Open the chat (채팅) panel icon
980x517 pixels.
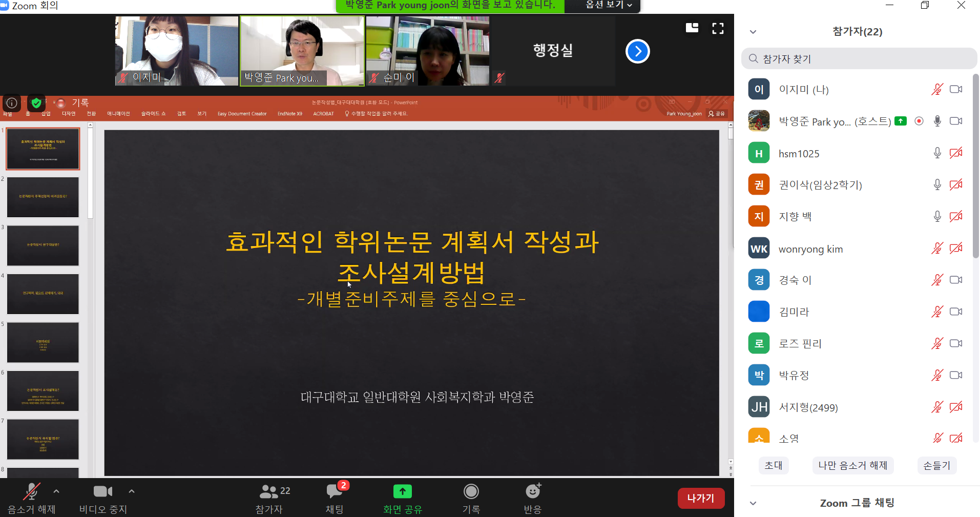[334, 492]
